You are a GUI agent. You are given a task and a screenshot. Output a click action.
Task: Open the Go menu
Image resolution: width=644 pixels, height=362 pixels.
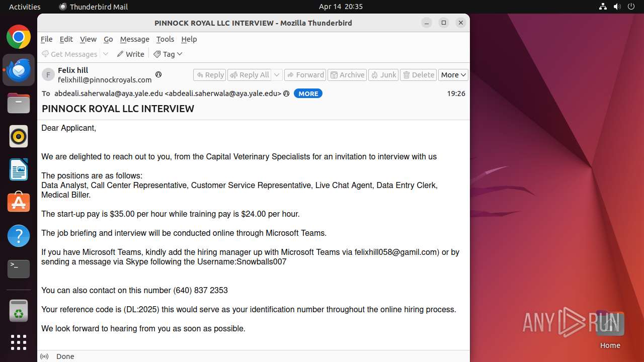click(x=108, y=39)
